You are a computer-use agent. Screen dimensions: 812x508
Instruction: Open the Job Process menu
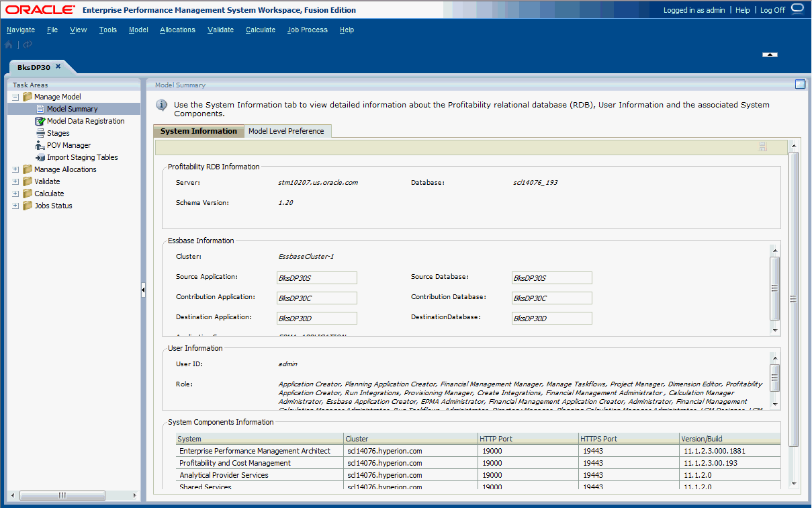(x=308, y=30)
